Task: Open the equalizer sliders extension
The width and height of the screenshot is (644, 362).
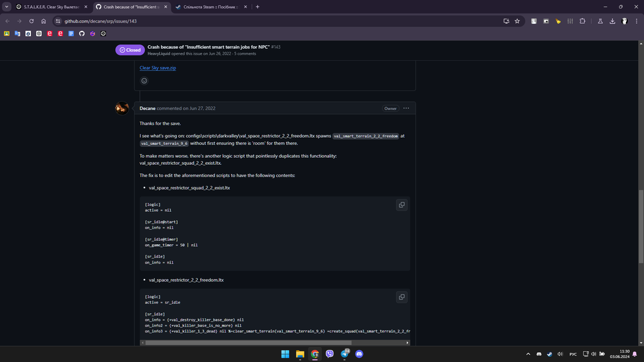Action: [x=570, y=21]
